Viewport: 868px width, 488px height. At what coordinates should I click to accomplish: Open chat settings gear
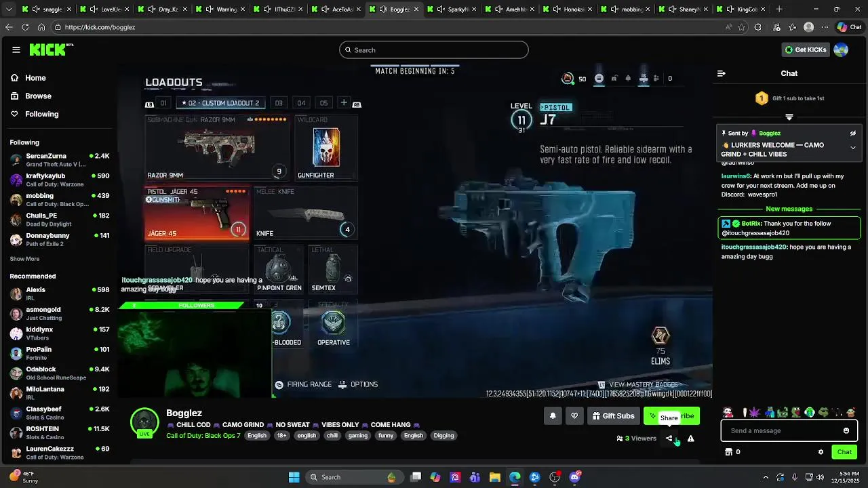pyautogui.click(x=821, y=452)
